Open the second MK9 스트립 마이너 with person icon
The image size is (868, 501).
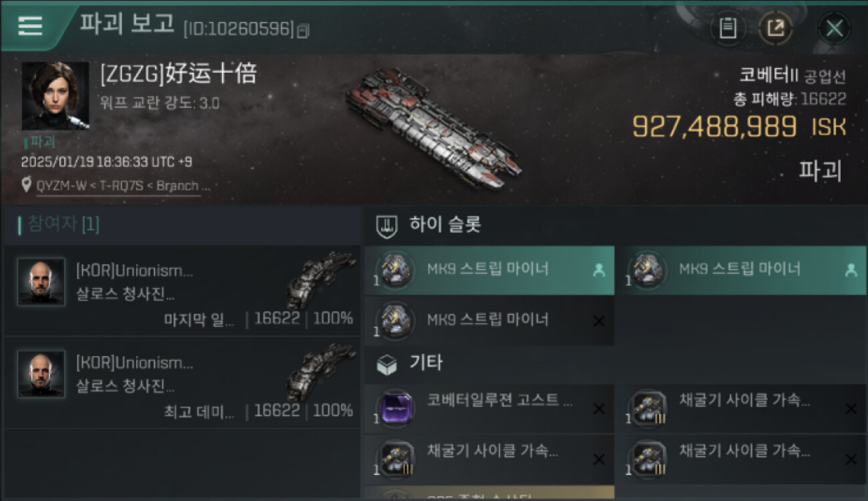[742, 270]
